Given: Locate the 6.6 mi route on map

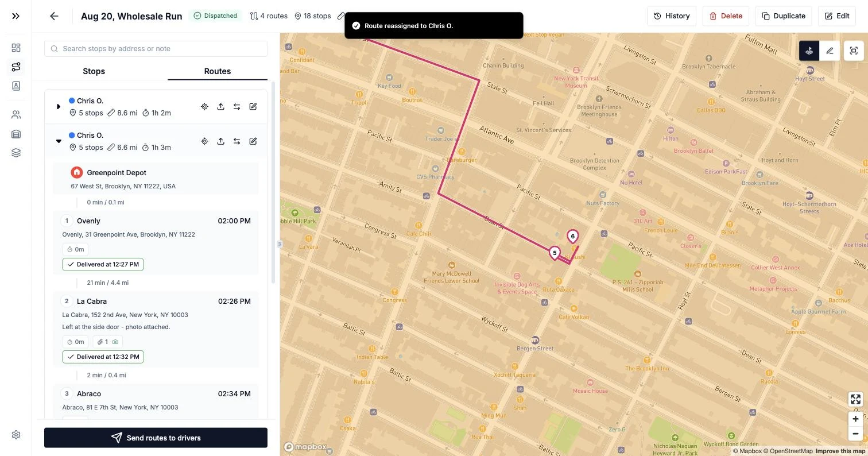Looking at the screenshot, I should coord(204,141).
